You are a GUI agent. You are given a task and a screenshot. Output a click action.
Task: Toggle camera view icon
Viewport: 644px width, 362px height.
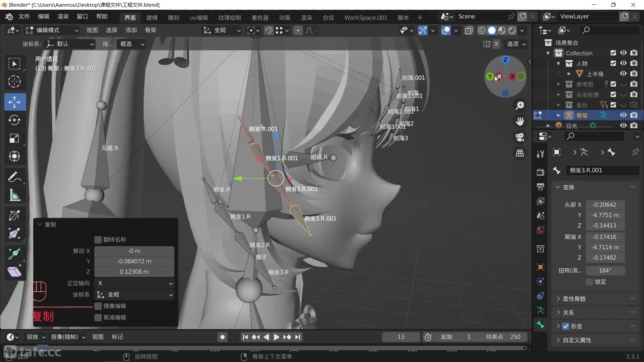(520, 137)
